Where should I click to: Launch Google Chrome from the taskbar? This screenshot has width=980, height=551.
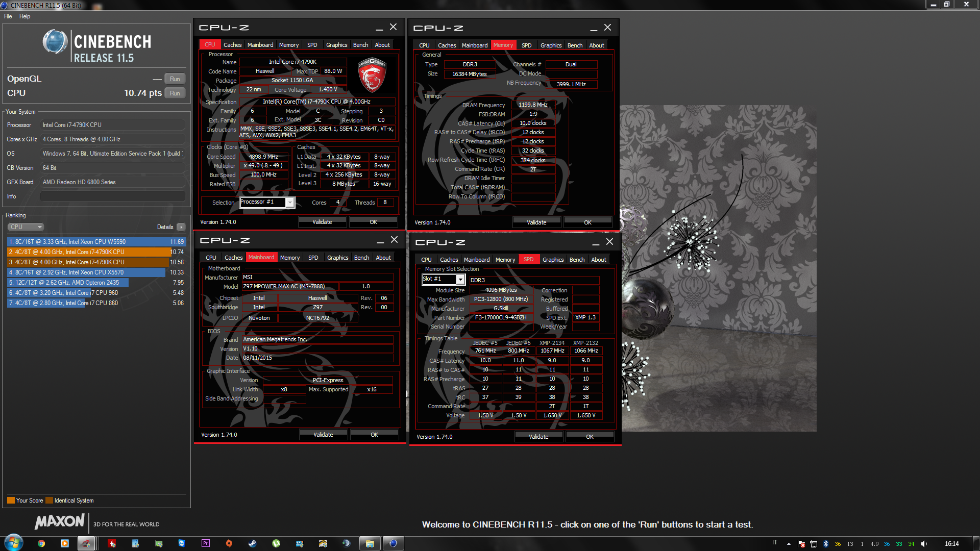pyautogui.click(x=41, y=543)
